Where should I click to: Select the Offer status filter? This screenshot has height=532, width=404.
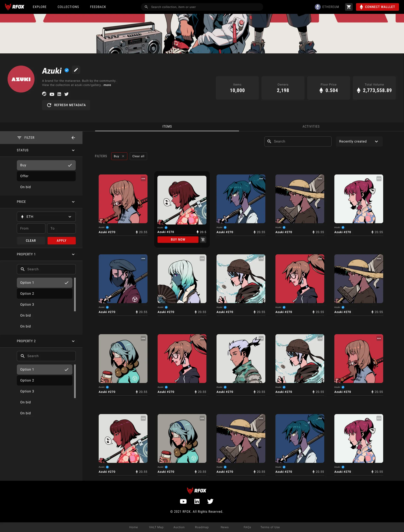click(46, 176)
